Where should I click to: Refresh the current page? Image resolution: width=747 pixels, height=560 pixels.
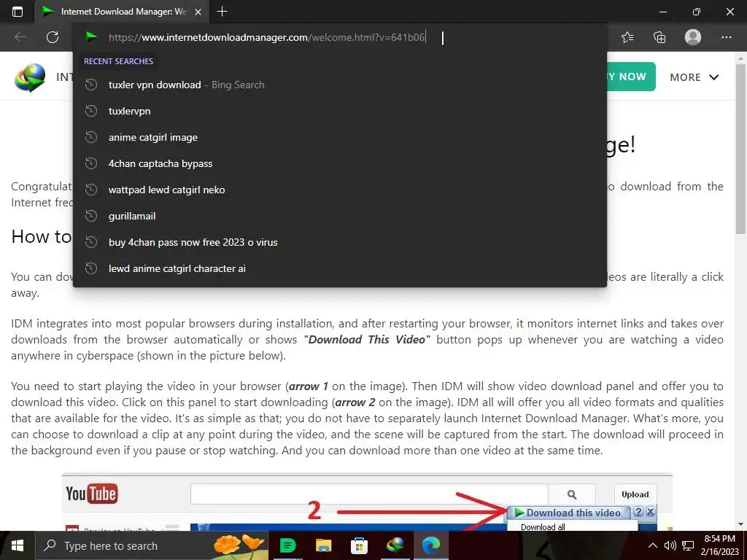click(x=53, y=37)
